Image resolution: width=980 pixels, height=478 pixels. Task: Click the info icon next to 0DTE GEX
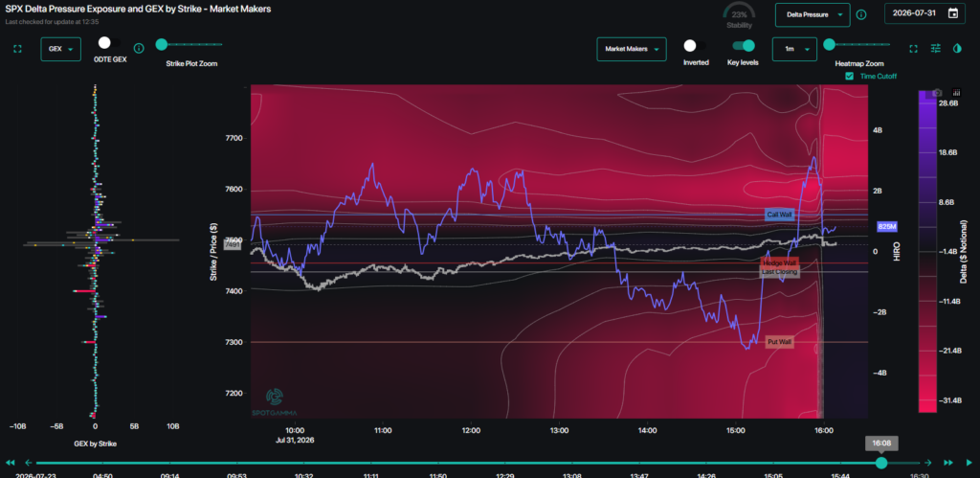139,48
